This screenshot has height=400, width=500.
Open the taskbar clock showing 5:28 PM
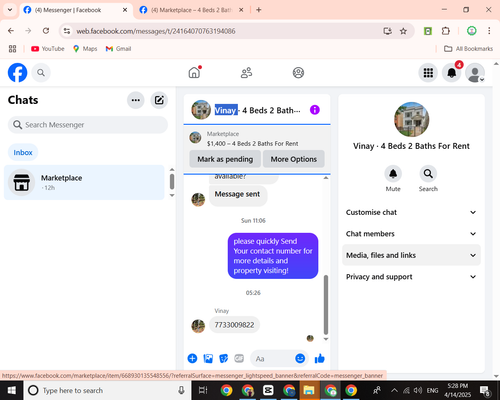click(458, 390)
